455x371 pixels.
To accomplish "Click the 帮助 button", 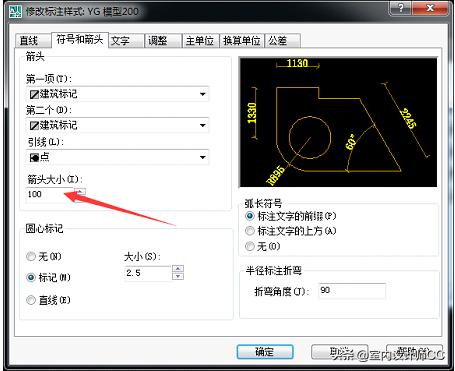I will (x=414, y=352).
